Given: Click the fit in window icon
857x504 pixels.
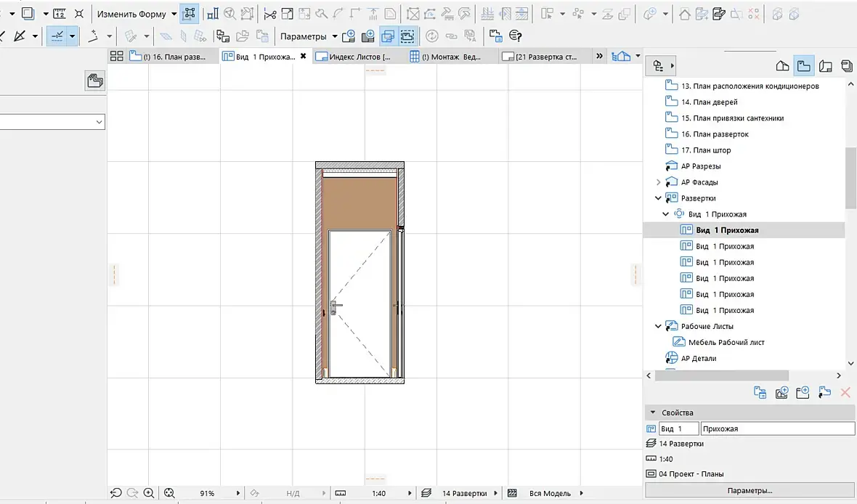Looking at the screenshot, I should click(x=170, y=493).
